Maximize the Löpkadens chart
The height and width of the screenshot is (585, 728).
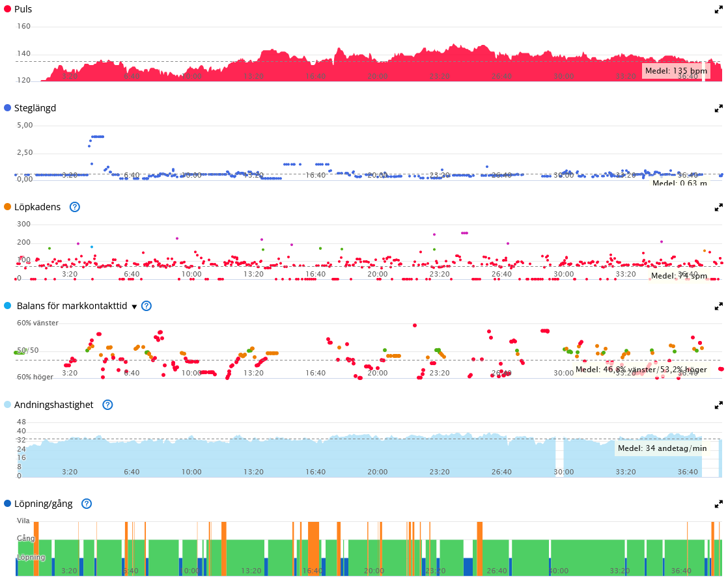pos(718,208)
